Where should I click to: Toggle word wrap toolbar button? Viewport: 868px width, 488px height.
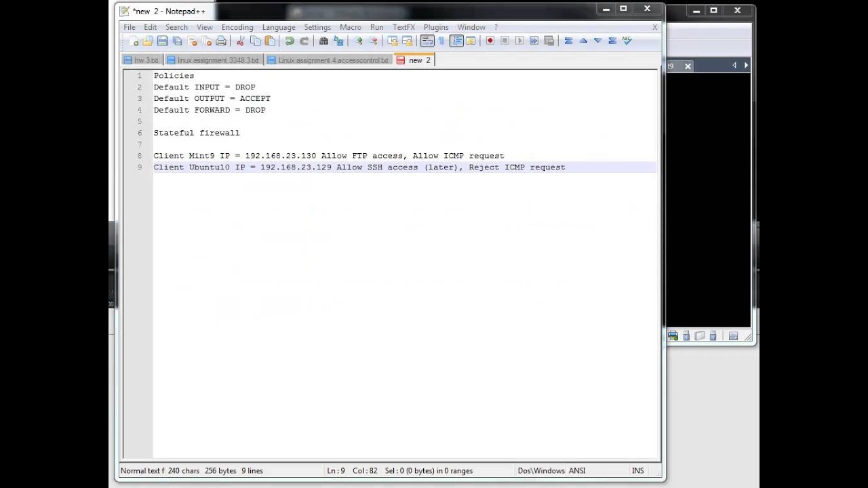(427, 41)
